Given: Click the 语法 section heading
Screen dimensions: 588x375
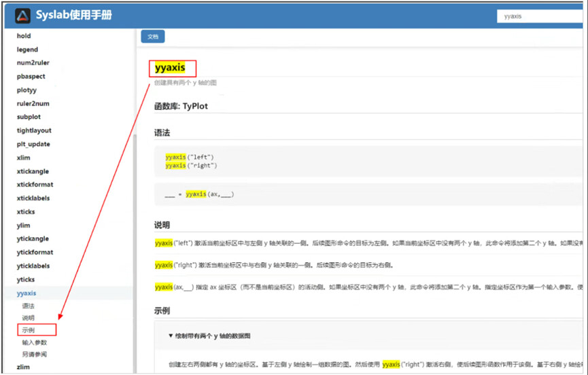Looking at the screenshot, I should pyautogui.click(x=162, y=132).
